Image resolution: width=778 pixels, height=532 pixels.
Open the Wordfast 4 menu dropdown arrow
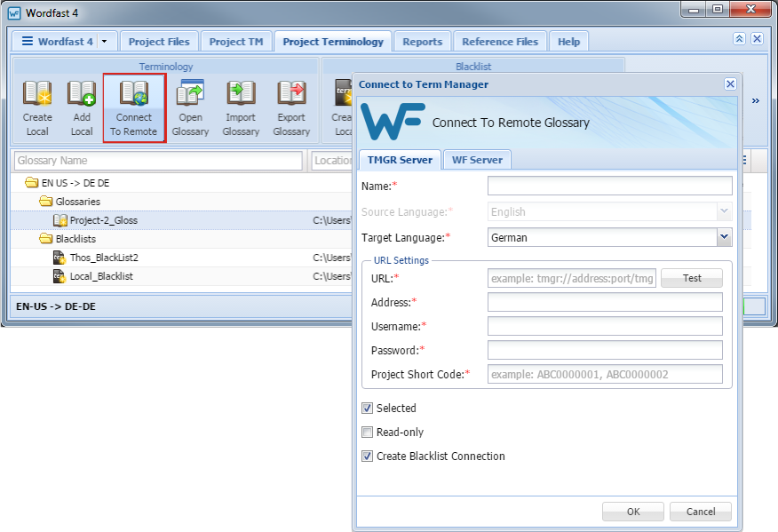pos(105,42)
